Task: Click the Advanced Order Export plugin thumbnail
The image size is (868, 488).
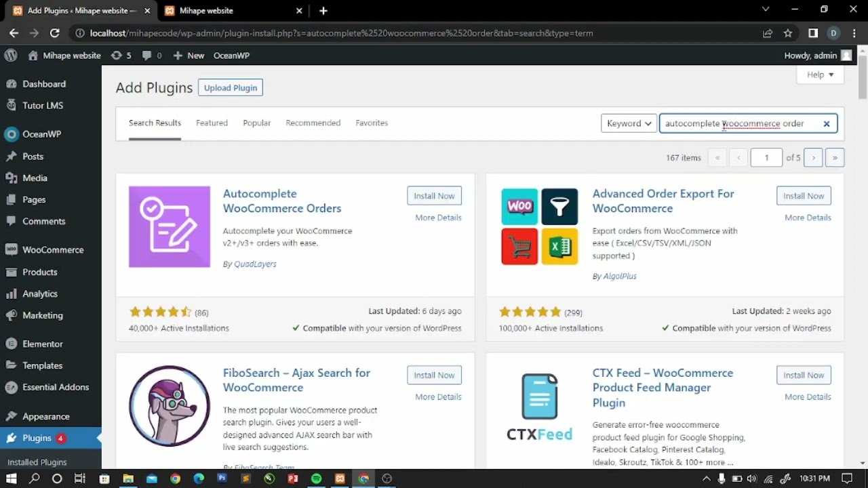Action: (x=540, y=227)
